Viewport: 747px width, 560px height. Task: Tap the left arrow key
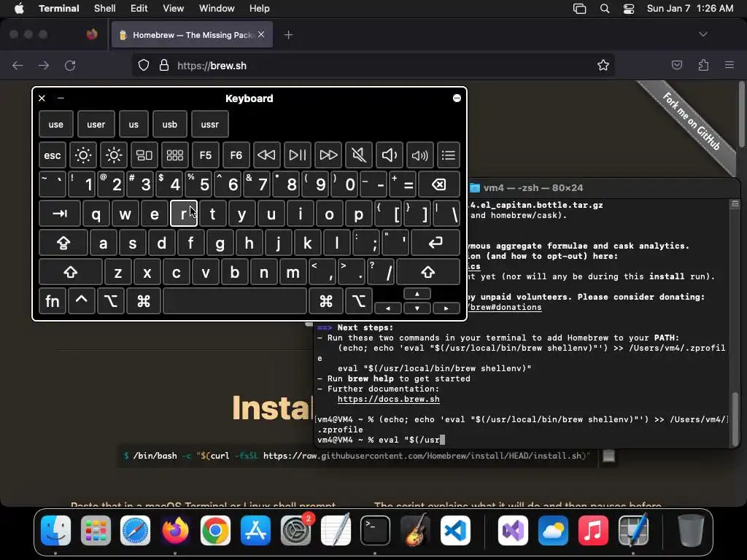(388, 308)
